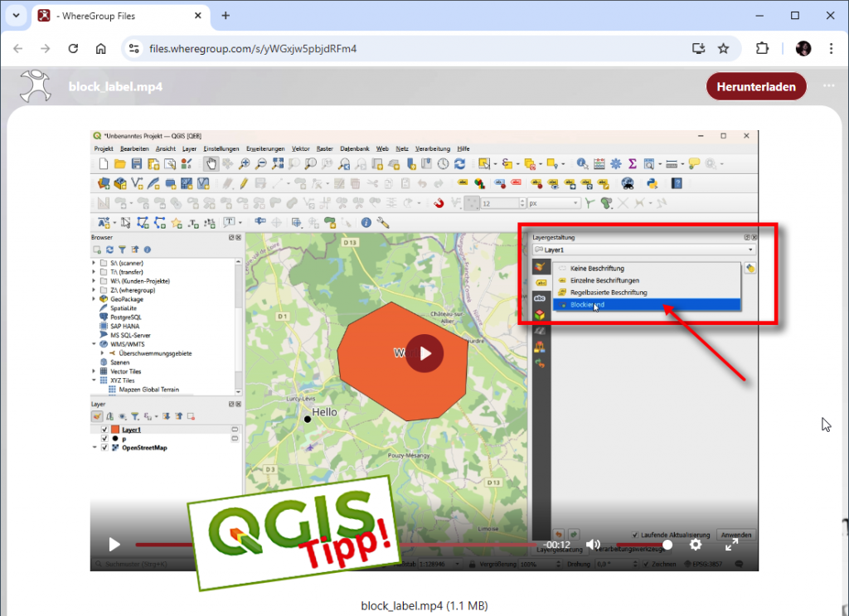Click the PostgreSQL entry in Browser tree
This screenshot has width=849, height=616.
[126, 318]
